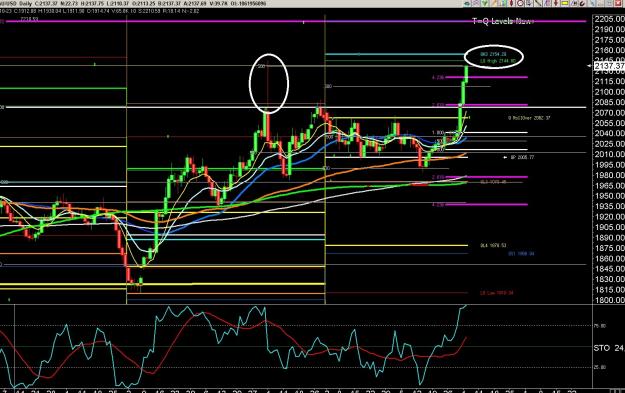Viewport: 625px width, 393px height.
Task: Click the 1.000 white level label
Action: tap(438, 133)
